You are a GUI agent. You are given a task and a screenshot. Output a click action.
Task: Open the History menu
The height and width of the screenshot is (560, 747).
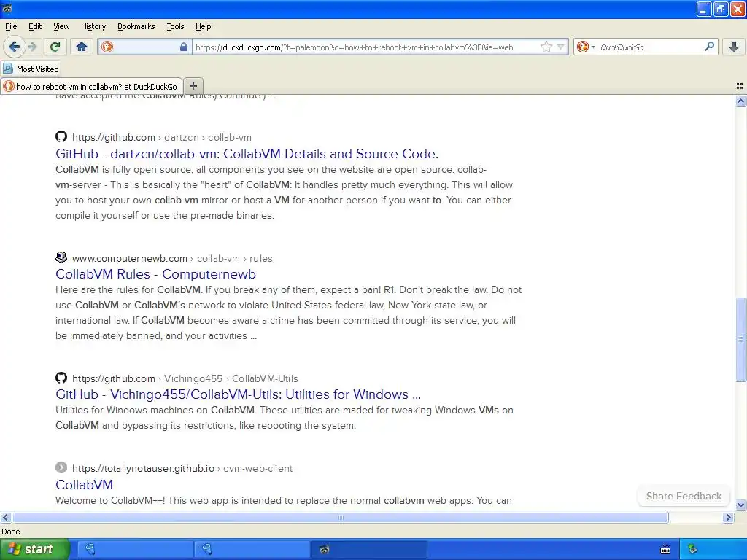click(x=93, y=26)
